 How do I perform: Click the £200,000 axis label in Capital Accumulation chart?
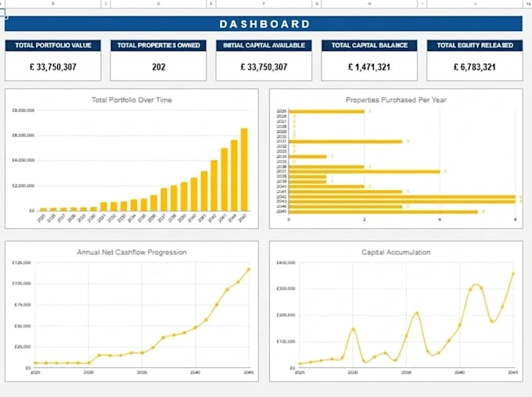pyautogui.click(x=286, y=315)
